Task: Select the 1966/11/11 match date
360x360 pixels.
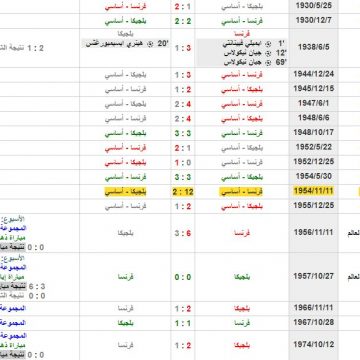Action: (313, 308)
